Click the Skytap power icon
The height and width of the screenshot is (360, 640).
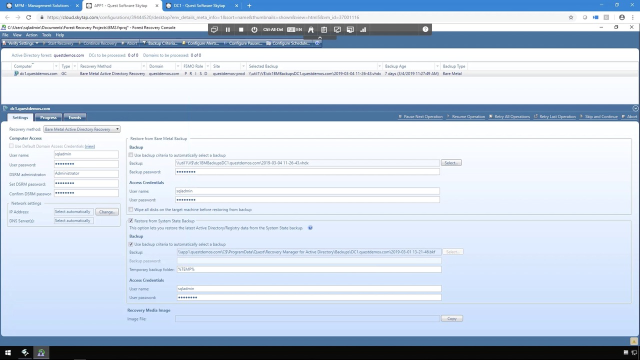254,29
